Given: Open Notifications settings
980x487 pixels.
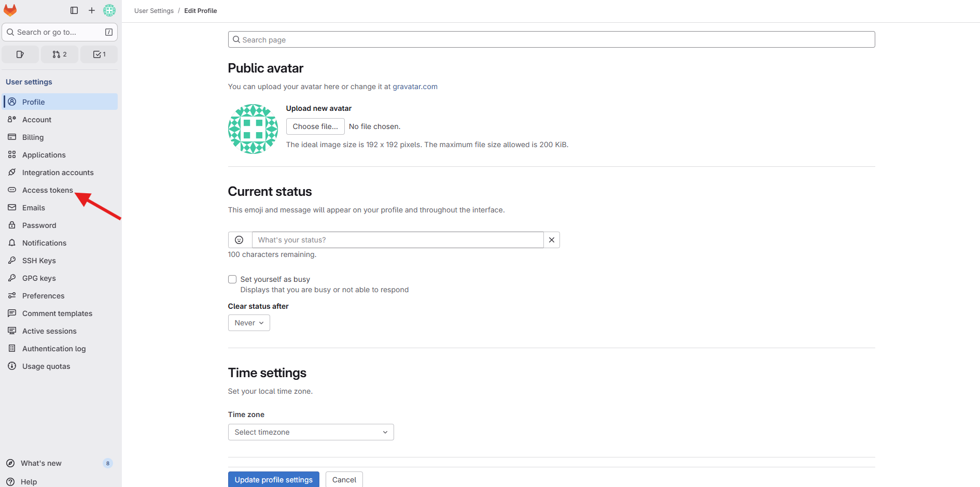Looking at the screenshot, I should coord(44,242).
